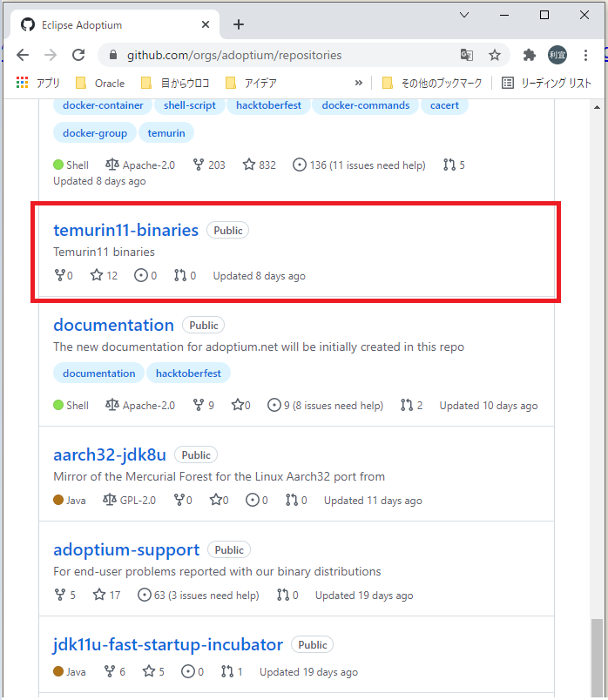Open the Chrome profile avatar

coord(557,55)
